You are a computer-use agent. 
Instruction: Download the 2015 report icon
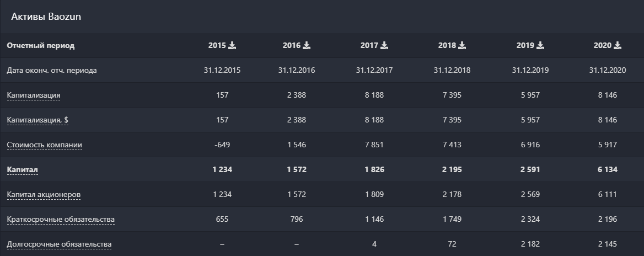(232, 45)
